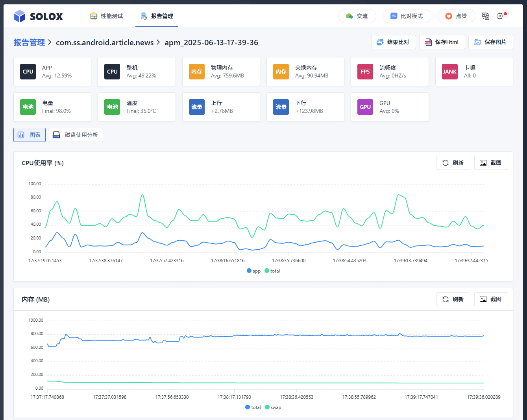Click the 物理内存 memory icon
This screenshot has height=420, width=527.
(x=197, y=72)
